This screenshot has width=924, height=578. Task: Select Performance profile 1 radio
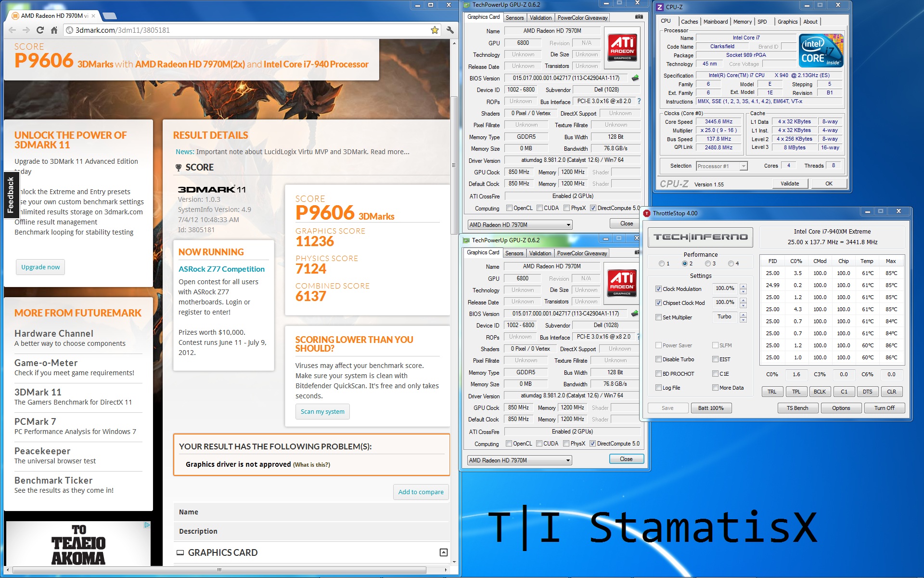click(x=662, y=263)
